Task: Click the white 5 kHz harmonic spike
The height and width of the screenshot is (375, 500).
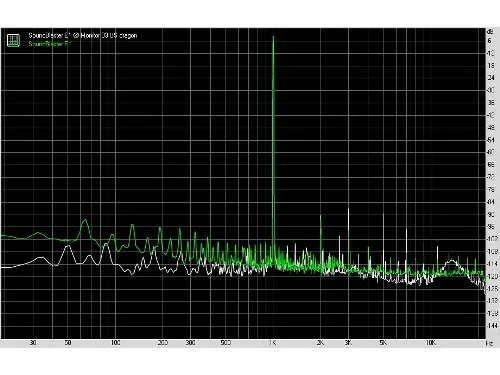Action: coord(383,243)
